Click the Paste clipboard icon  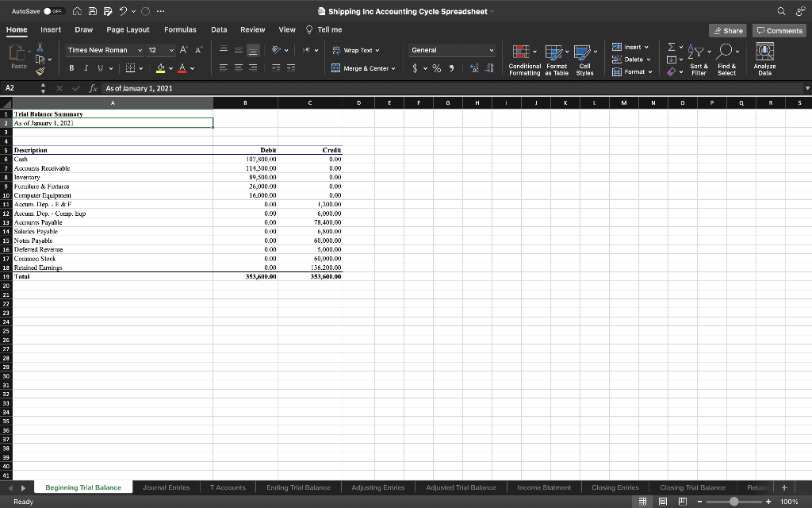click(17, 52)
